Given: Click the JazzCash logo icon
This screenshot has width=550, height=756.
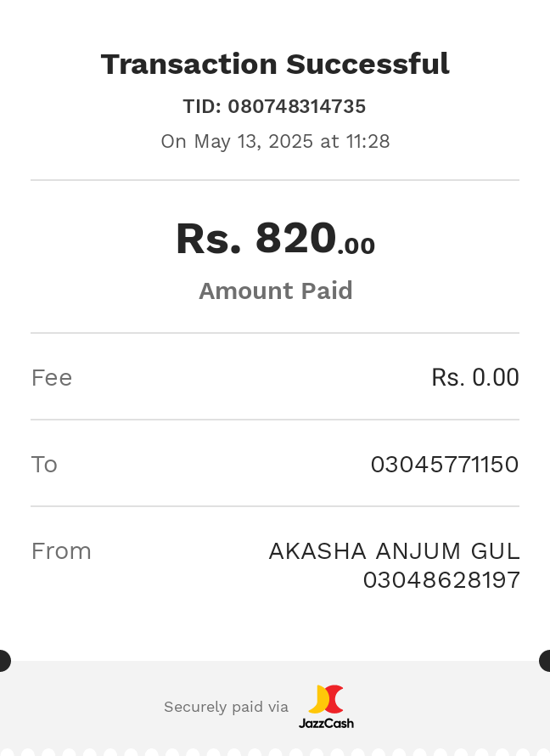Looking at the screenshot, I should [x=326, y=699].
